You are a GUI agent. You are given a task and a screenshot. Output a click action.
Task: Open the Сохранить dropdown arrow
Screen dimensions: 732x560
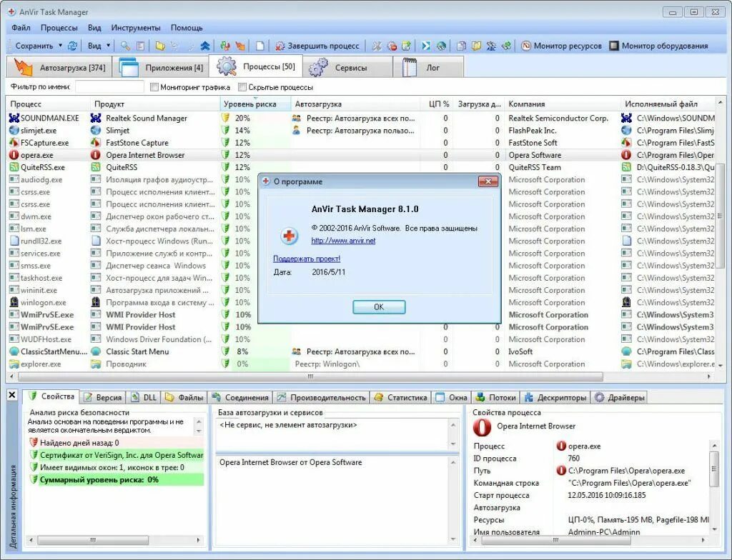(x=60, y=46)
